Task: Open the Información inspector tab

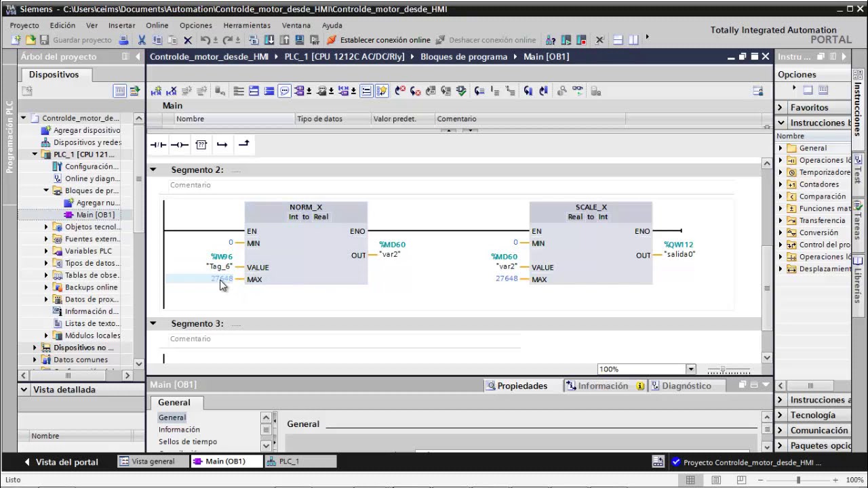Action: click(603, 386)
